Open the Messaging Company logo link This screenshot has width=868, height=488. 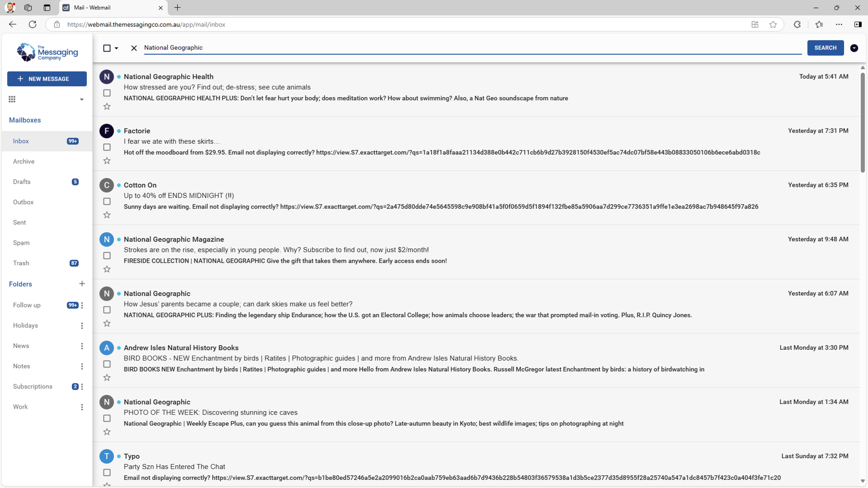(x=48, y=52)
